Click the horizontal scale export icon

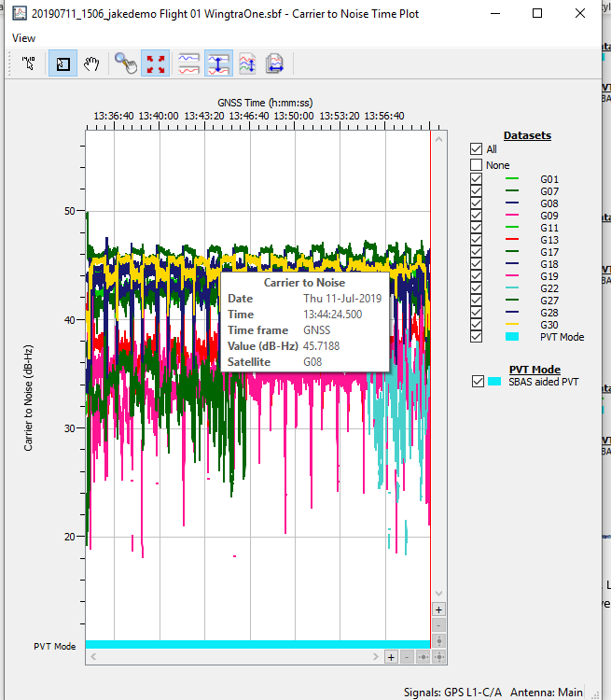point(276,64)
